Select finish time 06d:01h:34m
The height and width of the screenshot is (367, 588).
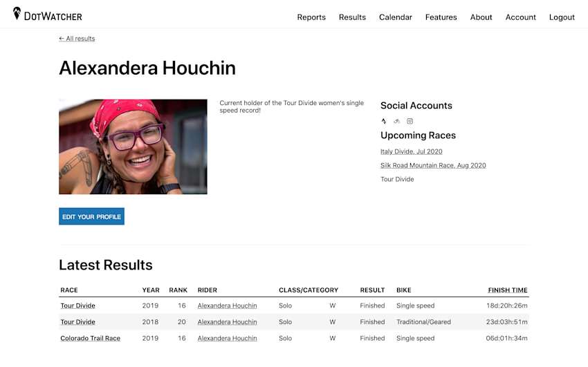point(506,338)
